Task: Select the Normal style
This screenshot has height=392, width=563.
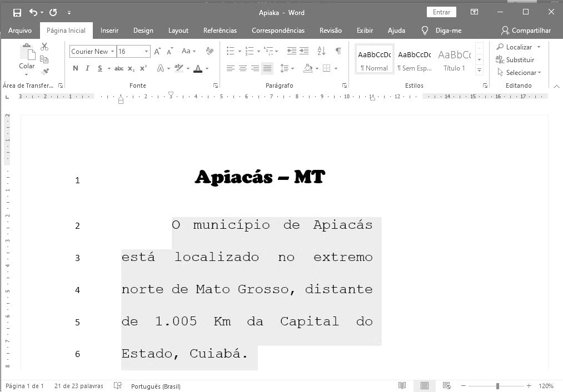Action: coord(375,59)
